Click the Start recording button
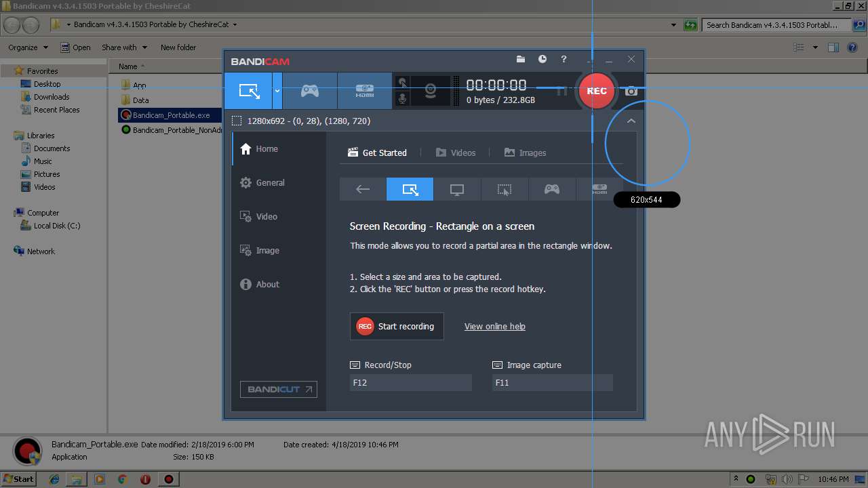 [397, 326]
